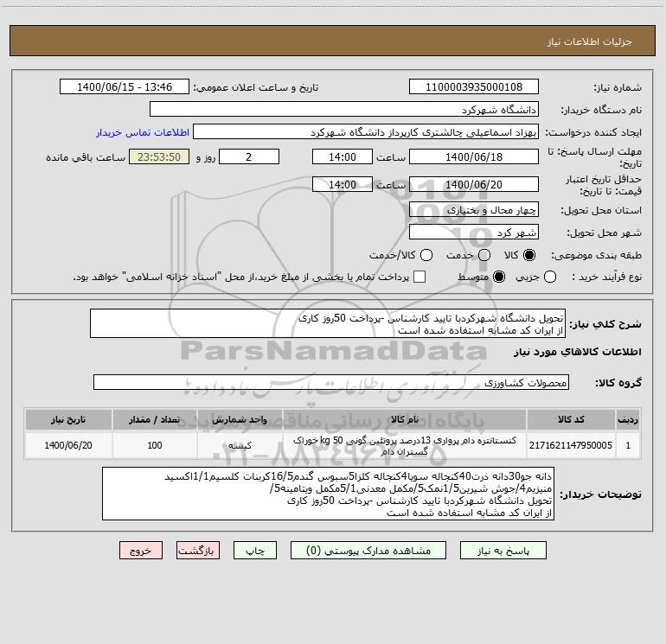Click the شرح کلی نیاز description box
Screen dimensions: 666x644
(328, 323)
